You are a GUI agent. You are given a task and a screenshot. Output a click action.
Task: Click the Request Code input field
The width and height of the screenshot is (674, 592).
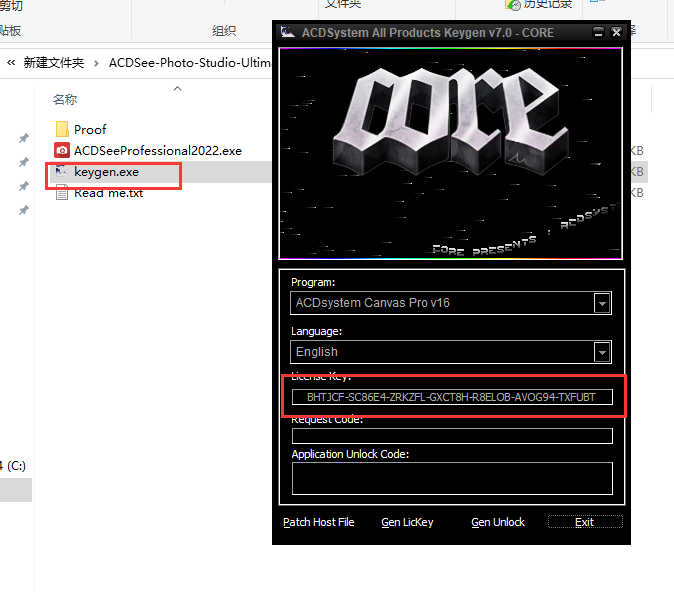pyautogui.click(x=452, y=436)
